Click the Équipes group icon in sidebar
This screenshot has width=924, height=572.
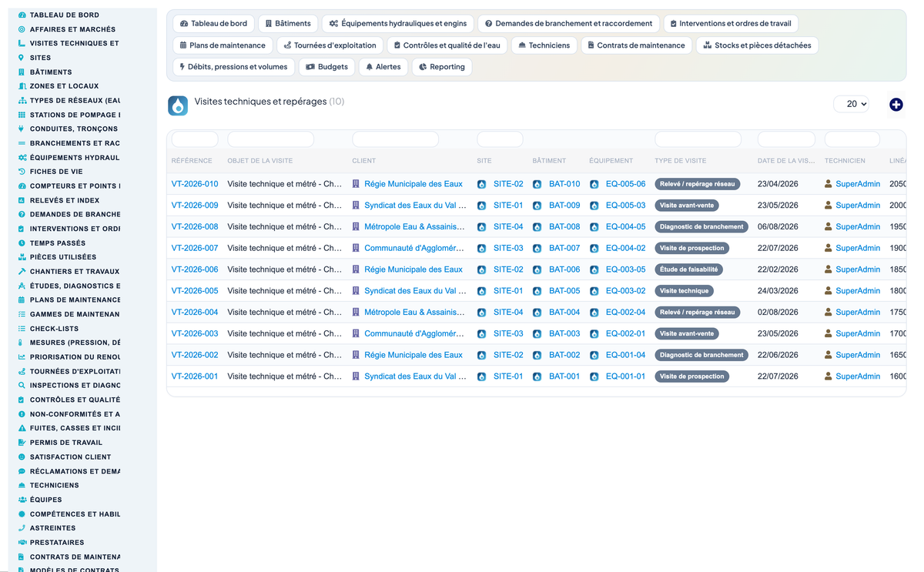pyautogui.click(x=22, y=500)
